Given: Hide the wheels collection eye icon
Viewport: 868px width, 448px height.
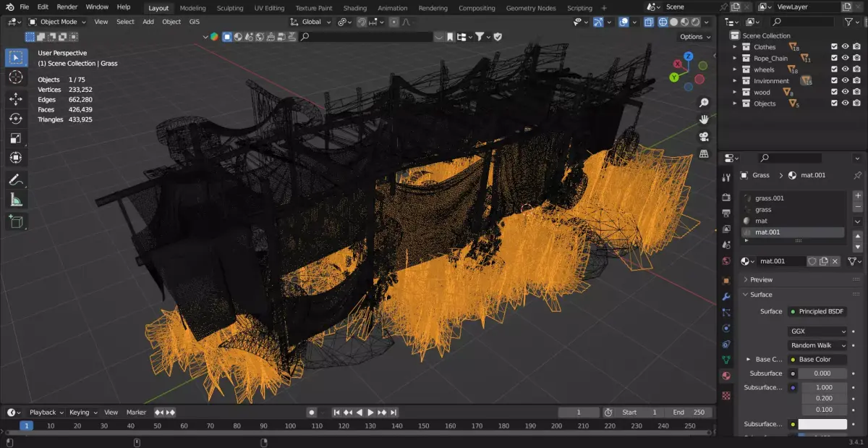Looking at the screenshot, I should (845, 69).
